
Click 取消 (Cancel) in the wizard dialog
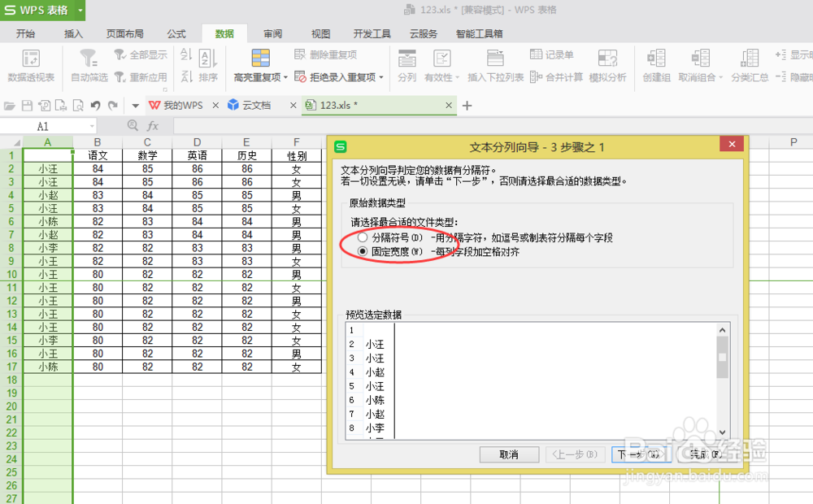point(509,454)
